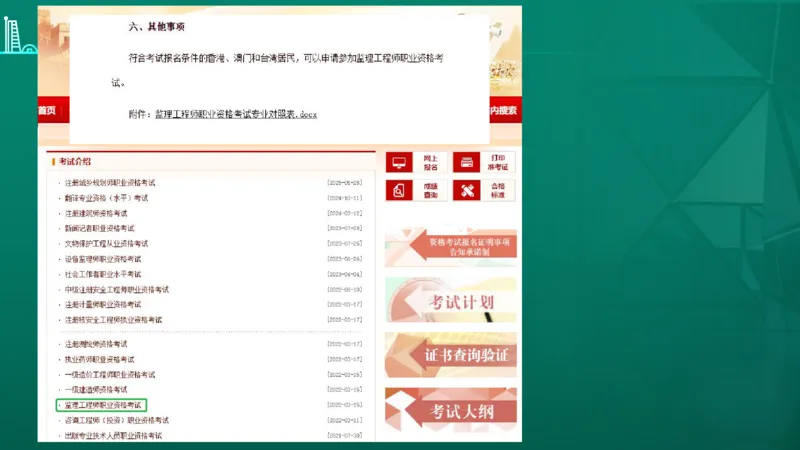The image size is (800, 450).
Task: Click the 考试介绍 section heading
Action: point(74,162)
